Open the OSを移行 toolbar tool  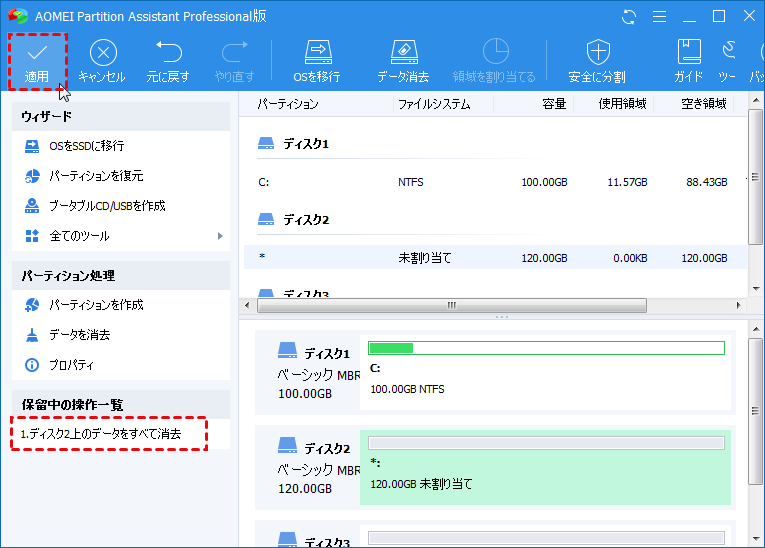(x=318, y=61)
